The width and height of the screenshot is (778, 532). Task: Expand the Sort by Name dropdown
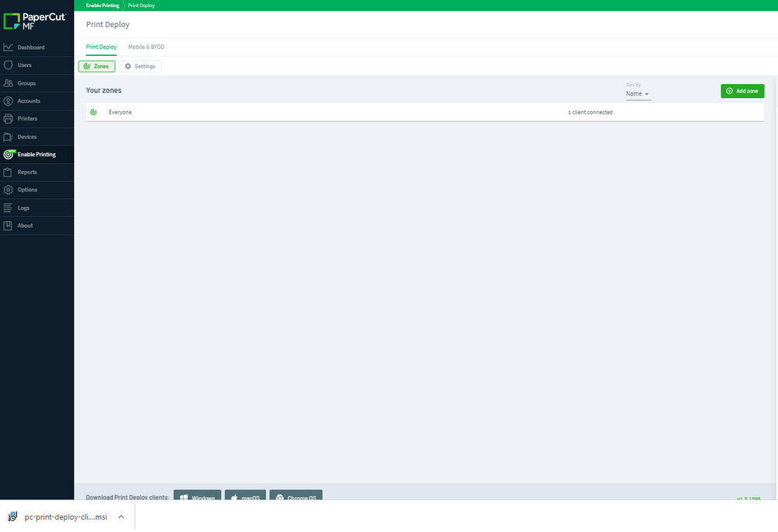coord(638,93)
